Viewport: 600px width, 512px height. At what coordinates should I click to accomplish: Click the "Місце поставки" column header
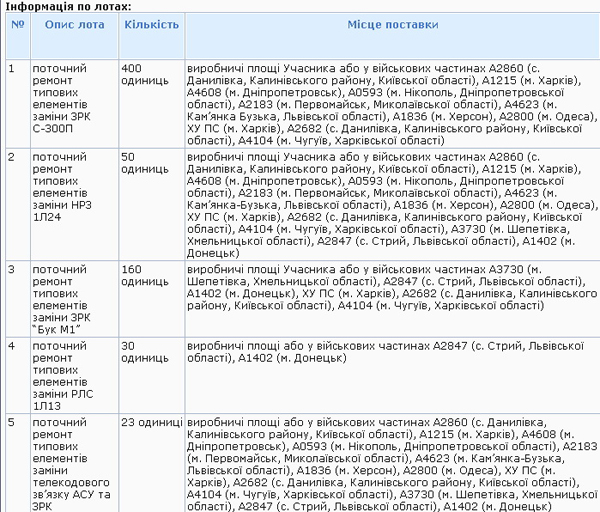click(x=391, y=22)
